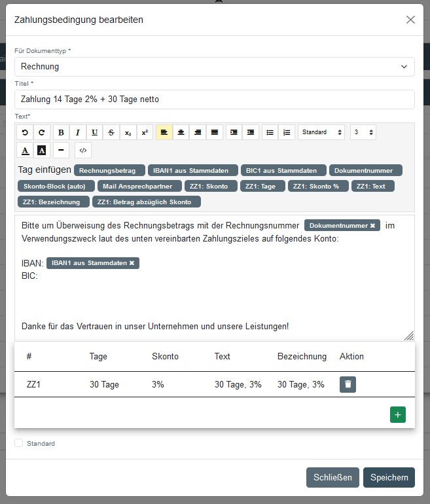The height and width of the screenshot is (504, 430).
Task: Apply italic formatting
Action: coord(78,132)
